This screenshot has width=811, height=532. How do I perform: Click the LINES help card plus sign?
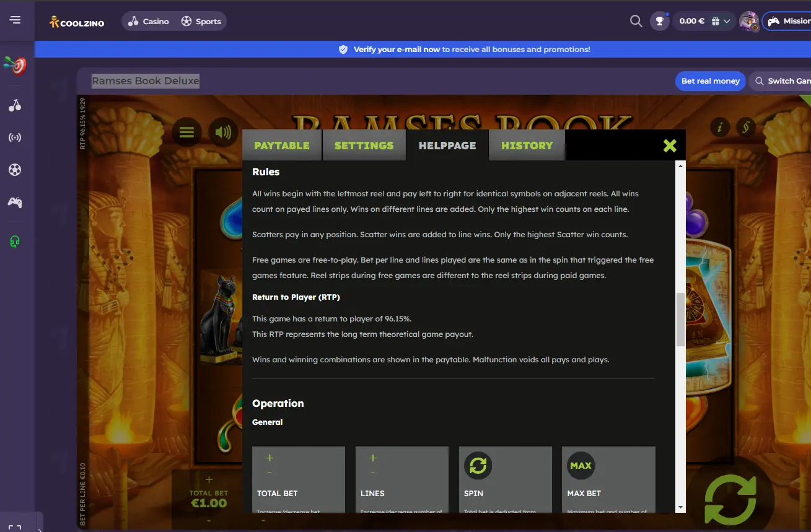tap(372, 458)
